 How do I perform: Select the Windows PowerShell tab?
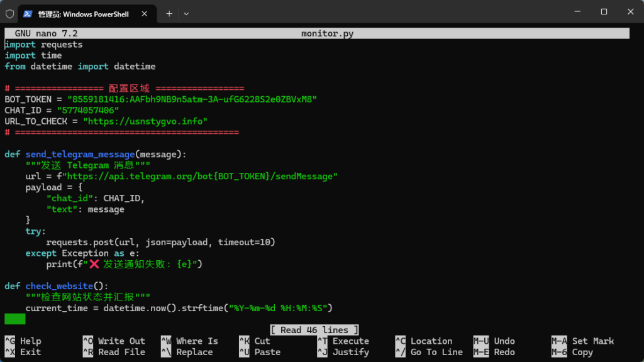pyautogui.click(x=83, y=13)
